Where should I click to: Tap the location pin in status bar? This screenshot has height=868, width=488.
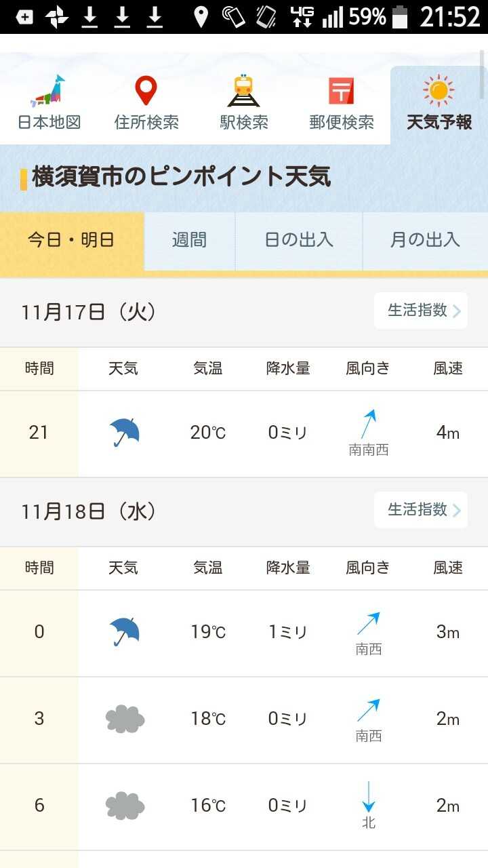click(201, 17)
